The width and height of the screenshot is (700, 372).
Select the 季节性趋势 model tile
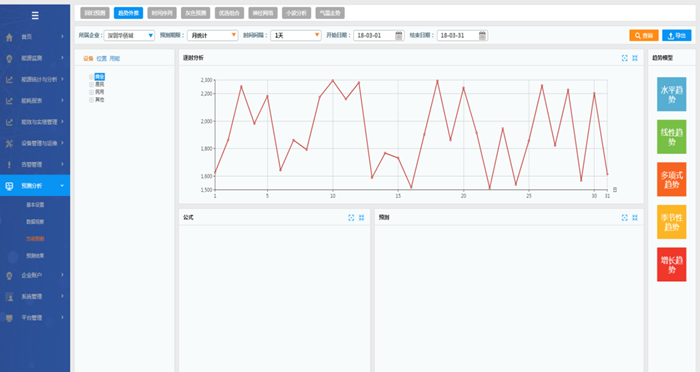click(x=671, y=222)
